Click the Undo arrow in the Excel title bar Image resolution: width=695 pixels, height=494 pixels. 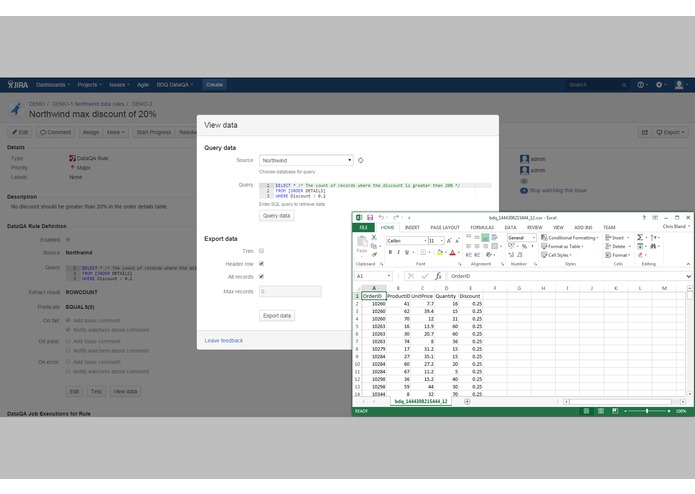(381, 218)
